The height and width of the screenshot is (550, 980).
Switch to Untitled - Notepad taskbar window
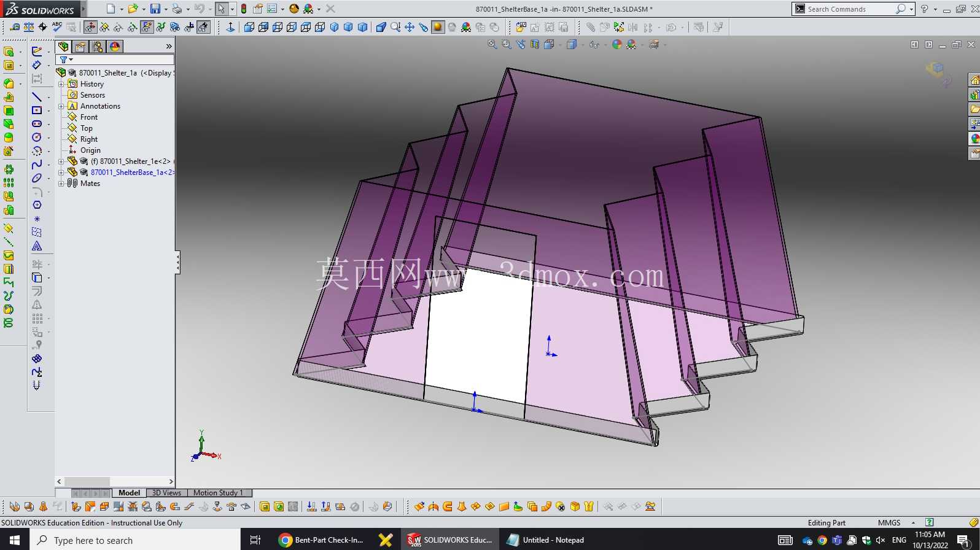(x=545, y=540)
